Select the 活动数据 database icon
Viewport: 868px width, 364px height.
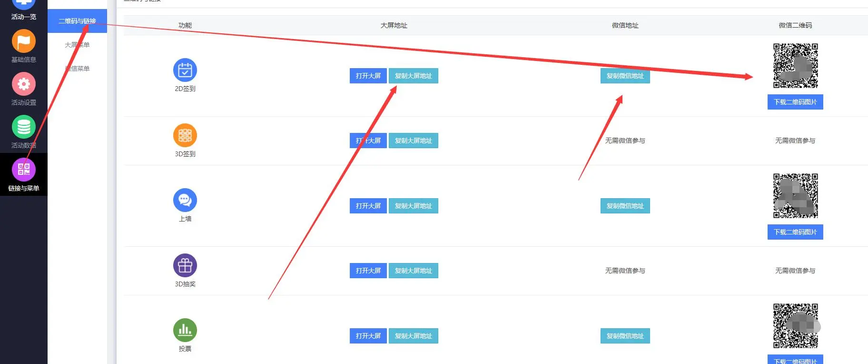[24, 127]
